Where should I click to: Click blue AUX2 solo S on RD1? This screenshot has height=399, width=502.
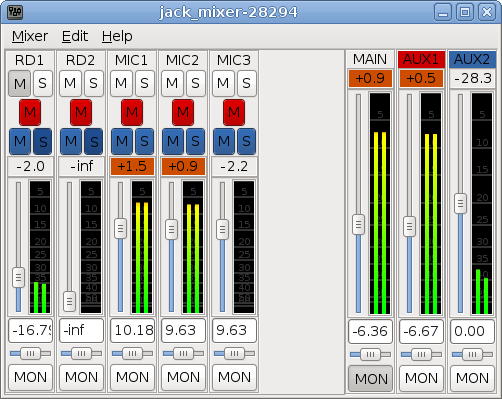(x=43, y=142)
